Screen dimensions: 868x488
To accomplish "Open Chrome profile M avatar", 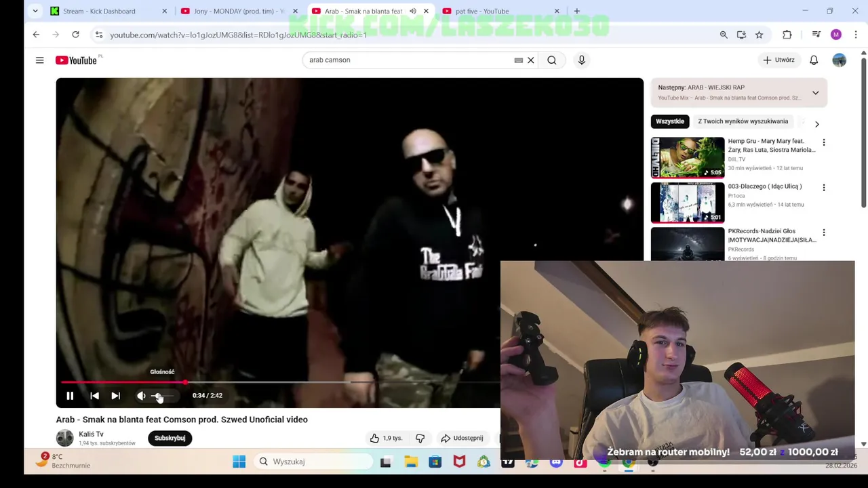I will coord(836,35).
